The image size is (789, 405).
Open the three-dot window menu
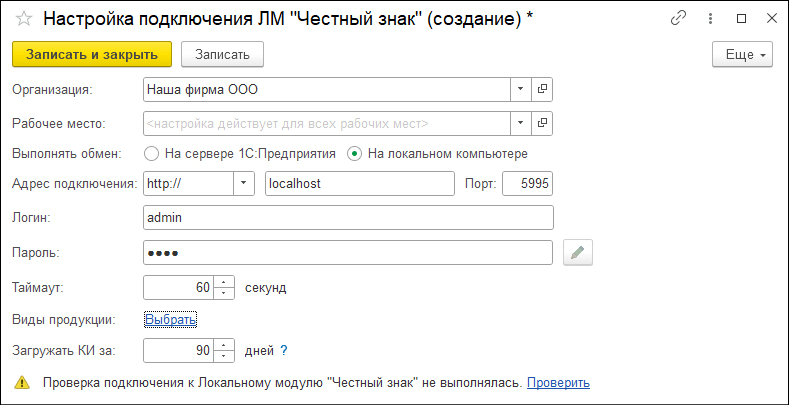711,19
